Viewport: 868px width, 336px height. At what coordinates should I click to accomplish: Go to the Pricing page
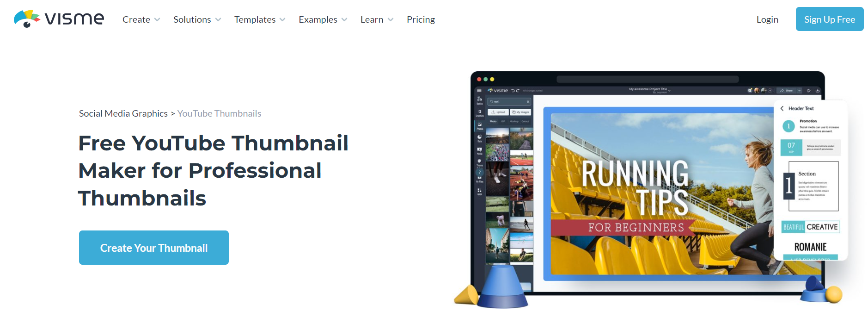(x=421, y=19)
